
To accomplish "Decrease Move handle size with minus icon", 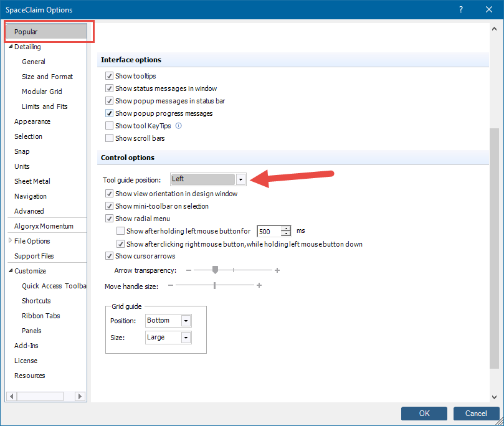I will coord(171,285).
